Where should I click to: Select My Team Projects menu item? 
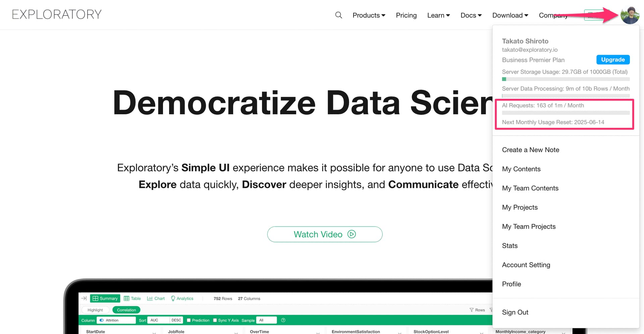point(529,226)
